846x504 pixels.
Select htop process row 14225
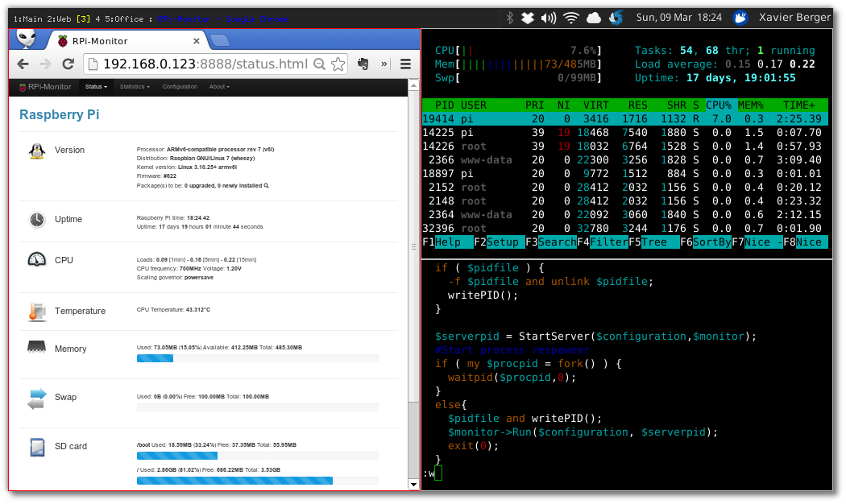click(x=624, y=133)
